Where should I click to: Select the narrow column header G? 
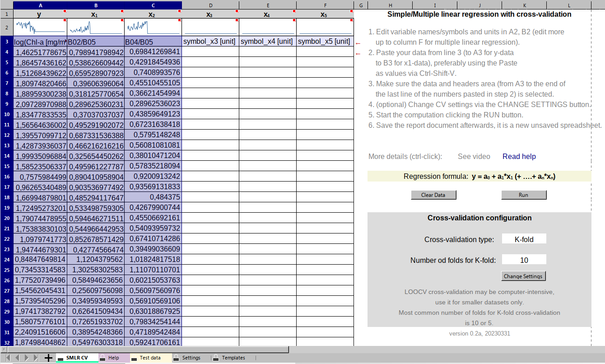tap(361, 5)
